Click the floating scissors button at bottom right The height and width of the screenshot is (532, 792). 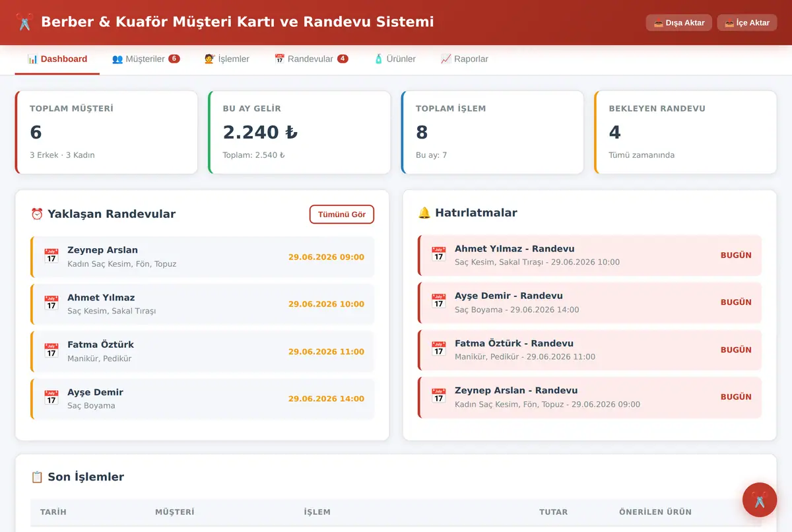[759, 500]
